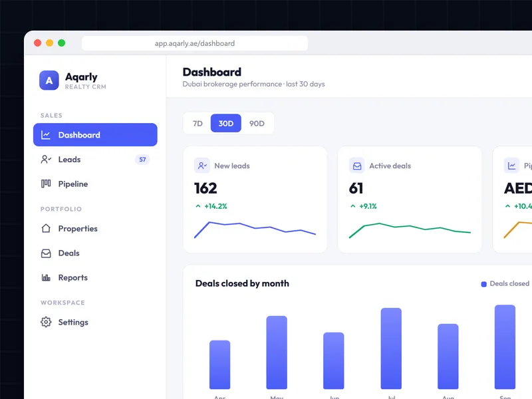Click the green up arrow beside +9.1%

click(x=353, y=206)
